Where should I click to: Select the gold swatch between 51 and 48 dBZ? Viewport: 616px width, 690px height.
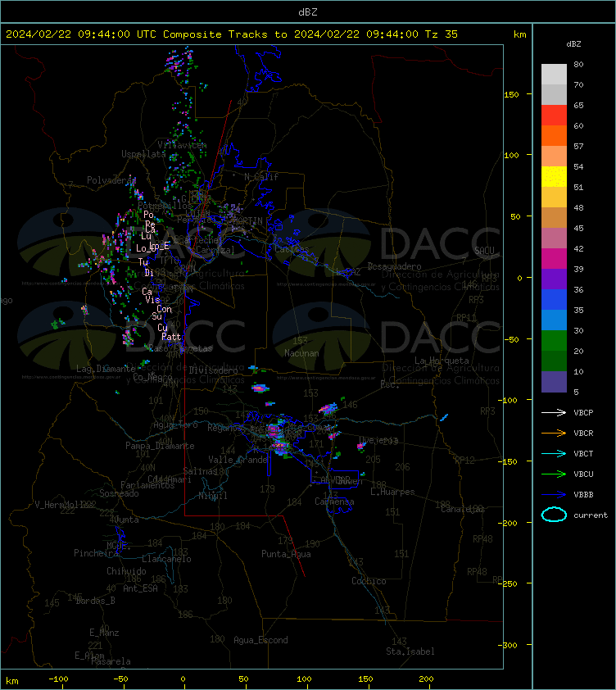click(x=554, y=197)
